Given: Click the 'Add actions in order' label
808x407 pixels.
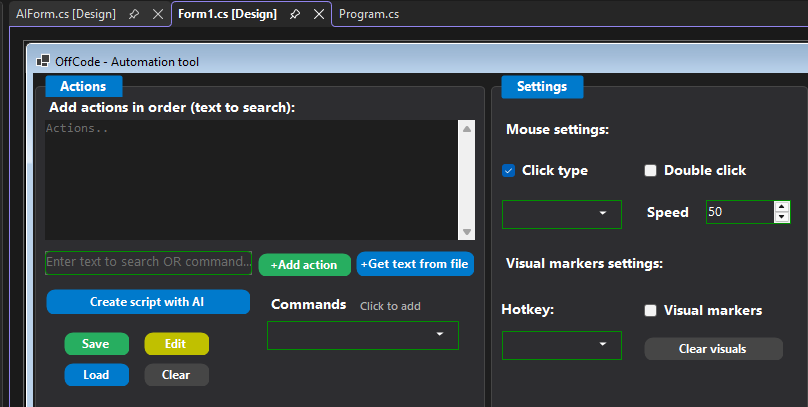Looking at the screenshot, I should (172, 108).
